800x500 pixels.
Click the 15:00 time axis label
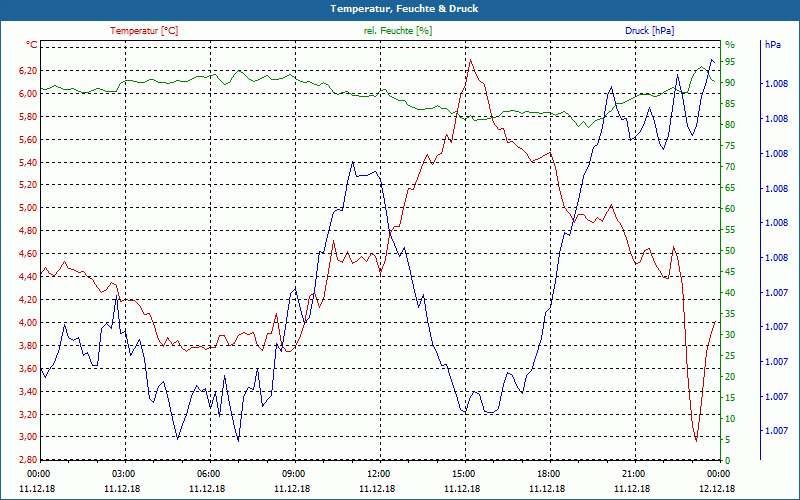(x=463, y=473)
